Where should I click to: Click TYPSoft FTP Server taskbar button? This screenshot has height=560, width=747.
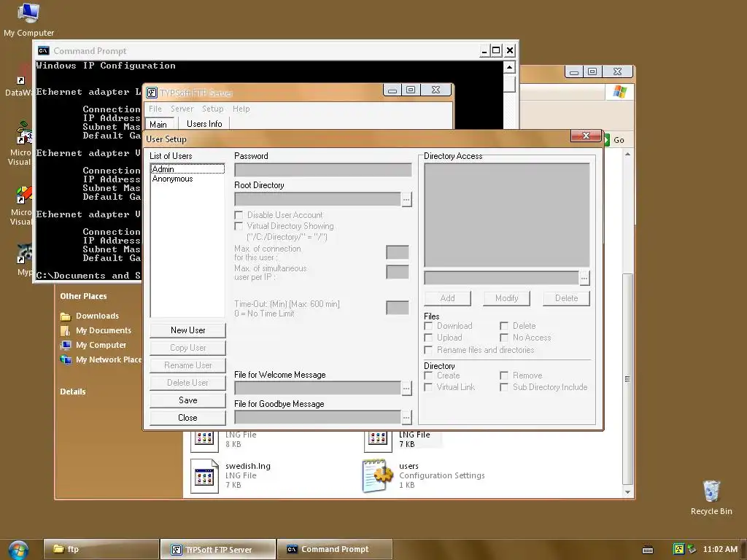tap(218, 550)
